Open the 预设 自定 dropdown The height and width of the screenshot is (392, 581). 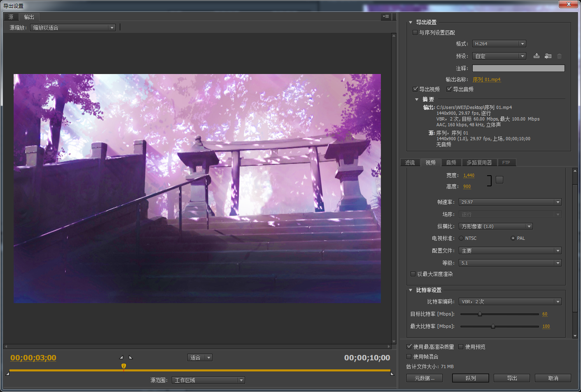click(x=499, y=56)
